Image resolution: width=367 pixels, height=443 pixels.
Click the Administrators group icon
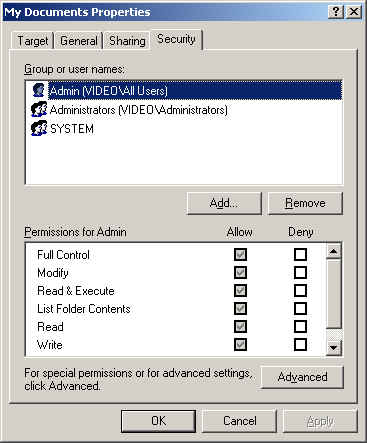coord(39,109)
